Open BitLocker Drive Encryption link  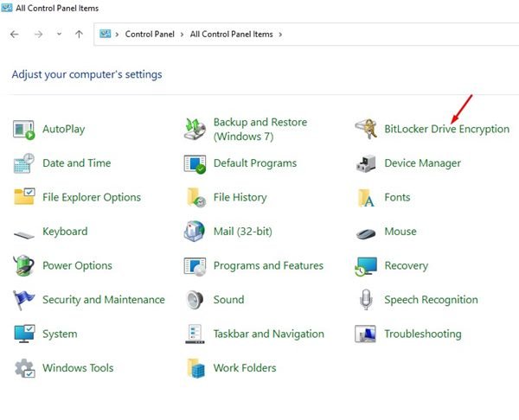pyautogui.click(x=447, y=129)
